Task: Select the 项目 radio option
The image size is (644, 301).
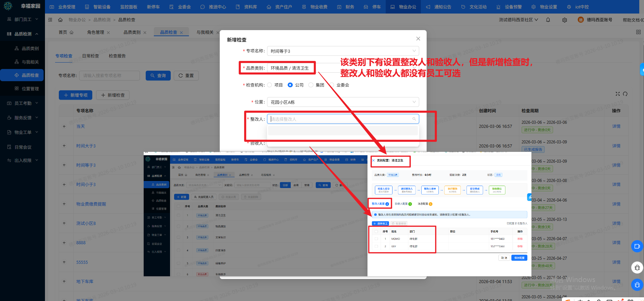Action: point(270,85)
